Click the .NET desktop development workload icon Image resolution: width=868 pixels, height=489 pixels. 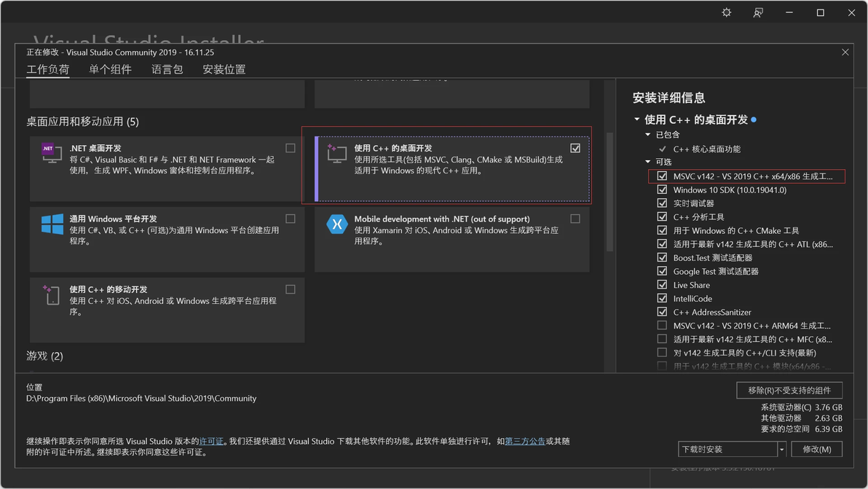tap(52, 153)
